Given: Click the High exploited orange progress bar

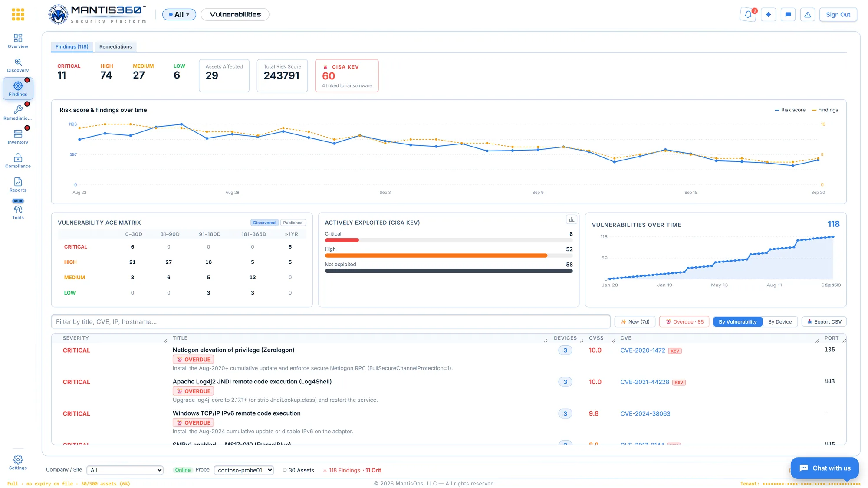Looking at the screenshot, I should click(436, 255).
